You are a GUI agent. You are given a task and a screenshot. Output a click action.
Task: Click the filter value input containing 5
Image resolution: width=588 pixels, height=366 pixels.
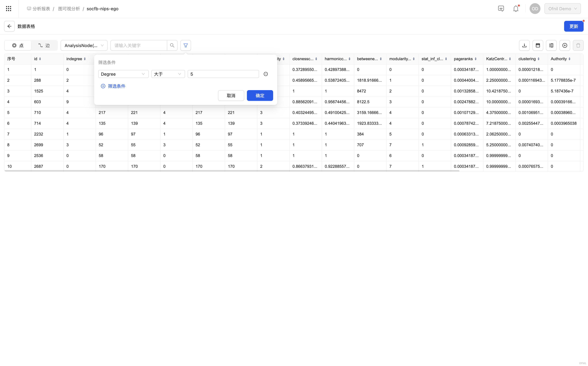click(x=223, y=74)
